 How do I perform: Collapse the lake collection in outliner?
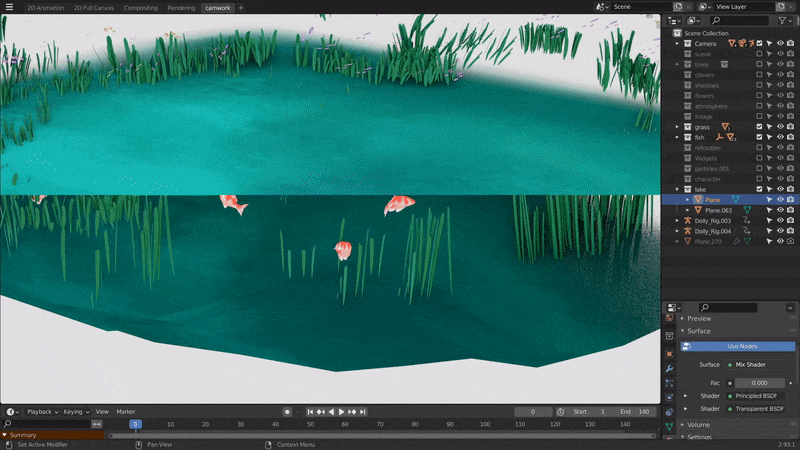[677, 189]
